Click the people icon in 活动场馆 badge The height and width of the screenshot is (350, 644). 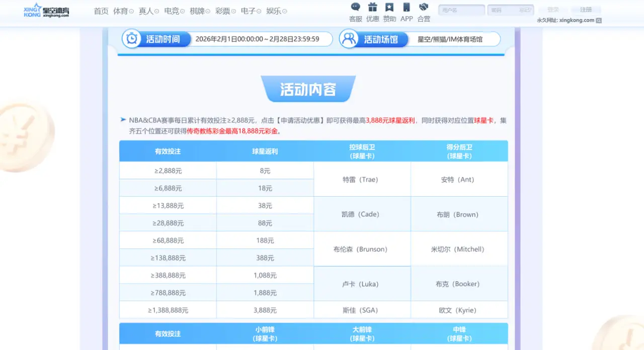coord(349,39)
